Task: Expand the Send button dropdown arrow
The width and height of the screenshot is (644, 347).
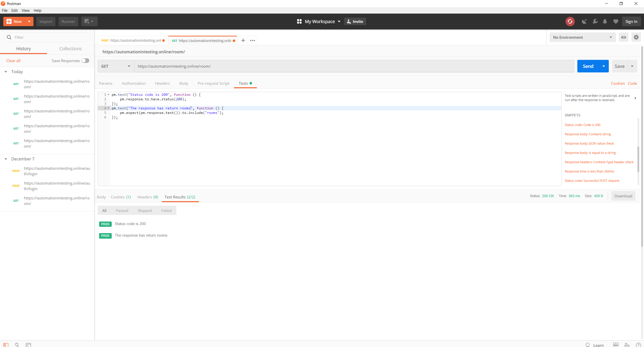Action: coord(604,66)
